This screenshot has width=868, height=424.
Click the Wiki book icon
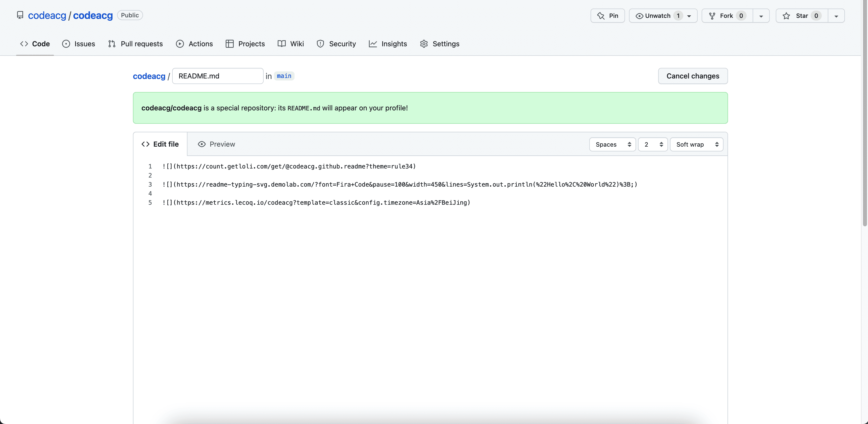(282, 44)
